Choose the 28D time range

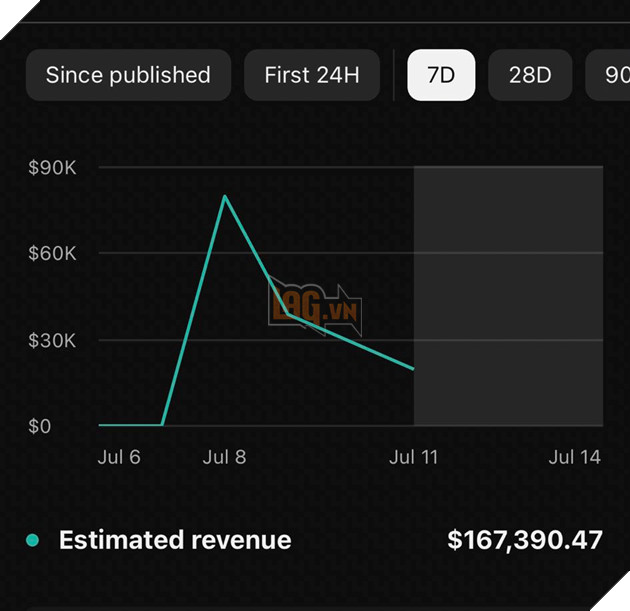(530, 75)
